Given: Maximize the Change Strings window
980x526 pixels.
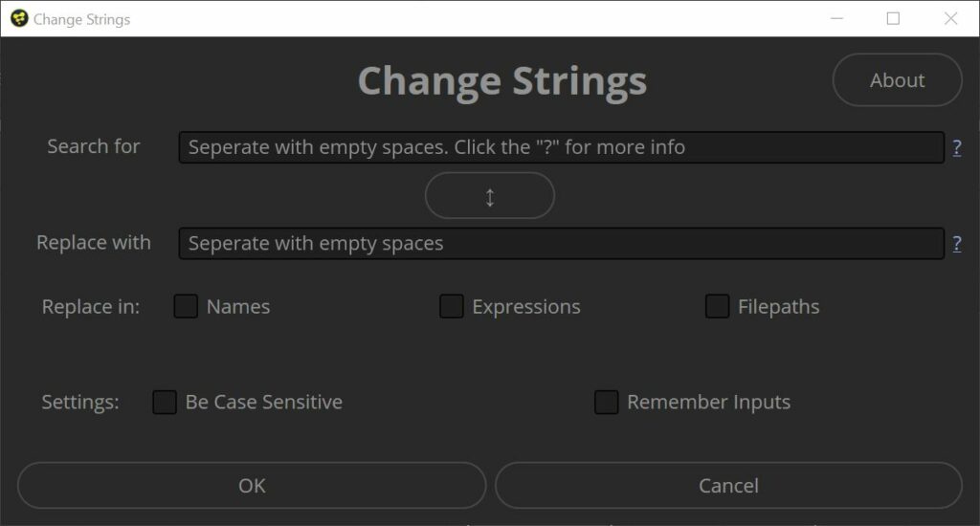Looking at the screenshot, I should tap(893, 19).
